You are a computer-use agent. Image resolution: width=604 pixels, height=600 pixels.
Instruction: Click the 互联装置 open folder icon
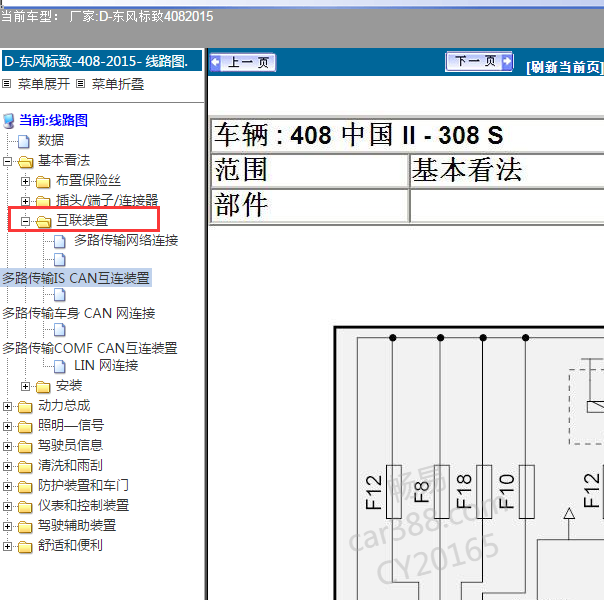[x=43, y=221]
